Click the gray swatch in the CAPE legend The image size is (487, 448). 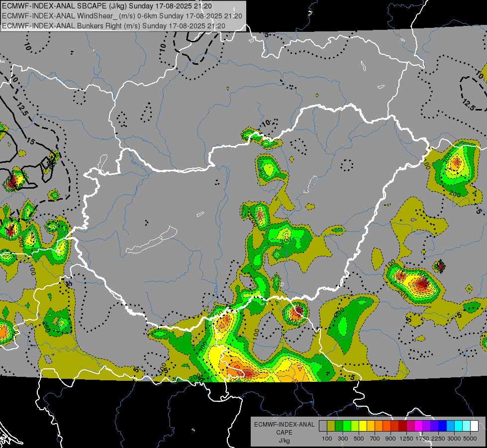point(323,426)
